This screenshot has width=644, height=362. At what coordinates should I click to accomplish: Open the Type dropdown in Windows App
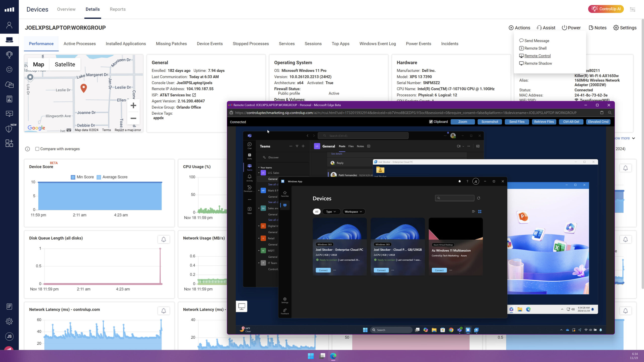tap(331, 212)
